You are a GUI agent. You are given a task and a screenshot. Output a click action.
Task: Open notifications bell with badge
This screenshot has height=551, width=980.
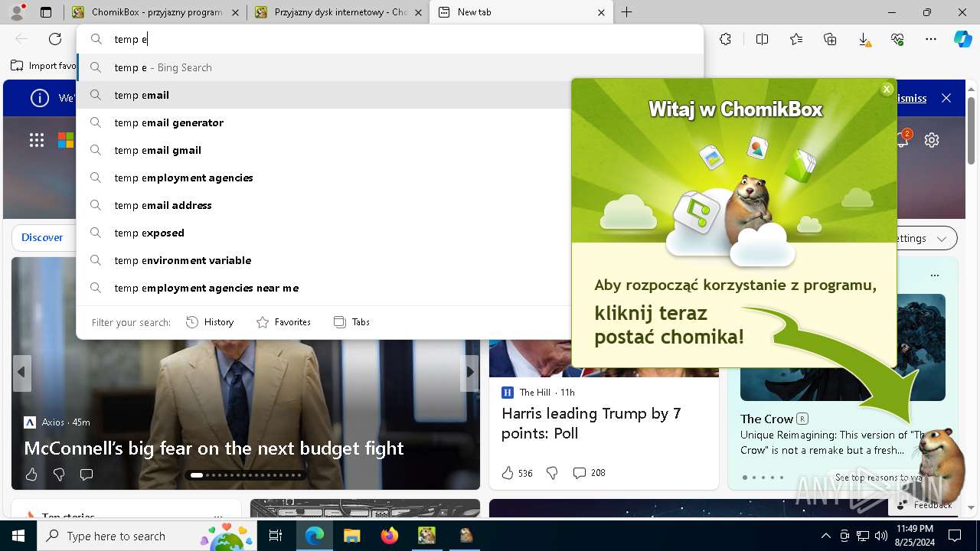903,139
